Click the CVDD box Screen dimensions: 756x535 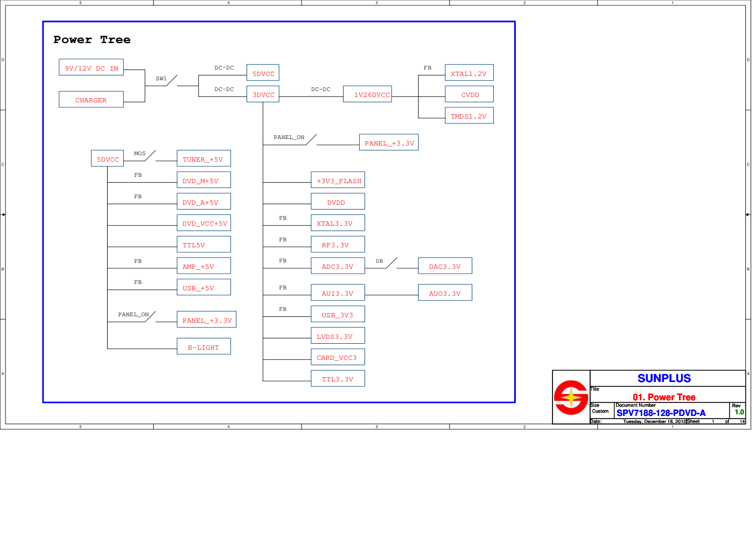469,94
